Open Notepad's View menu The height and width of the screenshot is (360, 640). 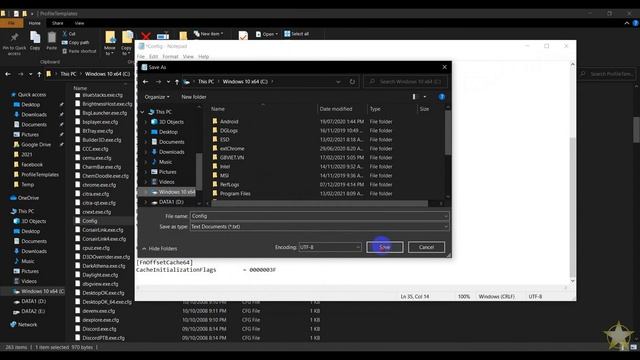[188, 57]
